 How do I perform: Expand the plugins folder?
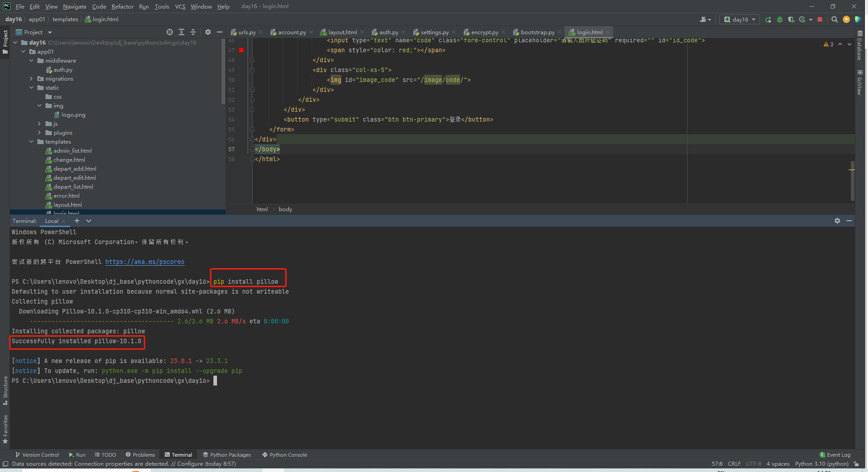point(40,133)
